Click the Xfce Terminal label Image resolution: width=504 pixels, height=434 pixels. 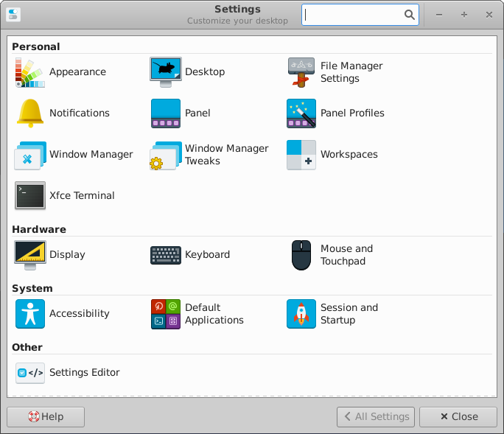coord(82,196)
